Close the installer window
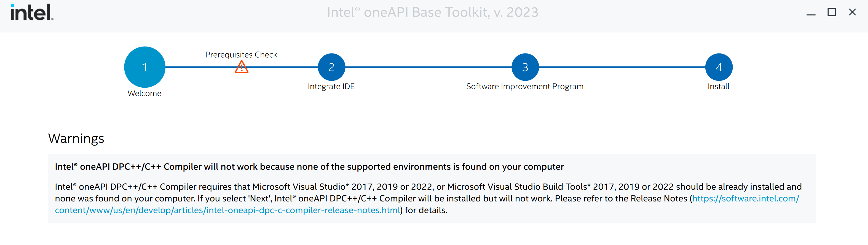 tap(852, 12)
